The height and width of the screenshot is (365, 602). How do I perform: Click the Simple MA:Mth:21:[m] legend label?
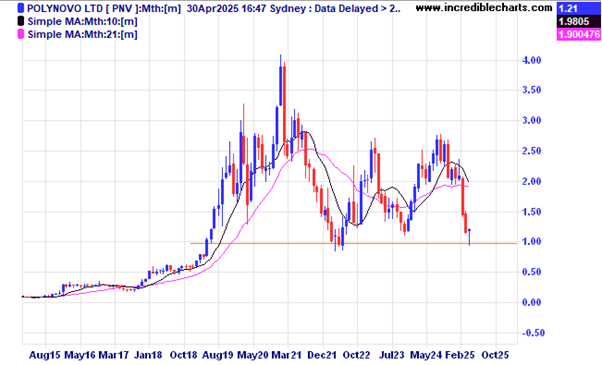(82, 34)
